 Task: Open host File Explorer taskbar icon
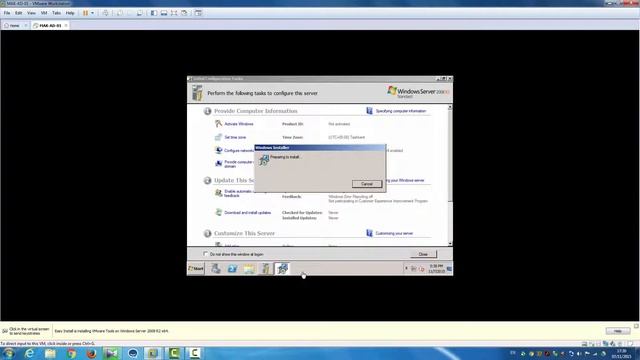[50, 353]
